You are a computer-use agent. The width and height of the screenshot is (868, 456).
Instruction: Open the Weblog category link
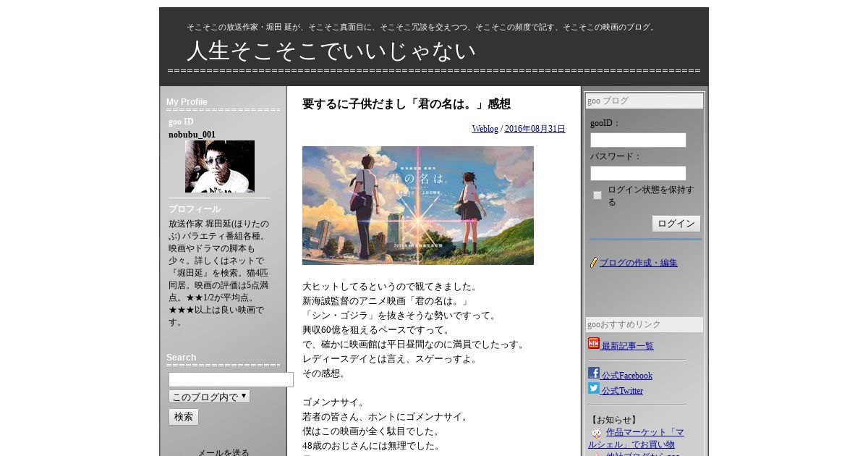[485, 129]
